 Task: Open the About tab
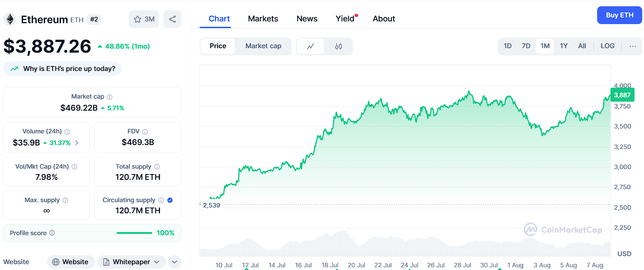[384, 19]
